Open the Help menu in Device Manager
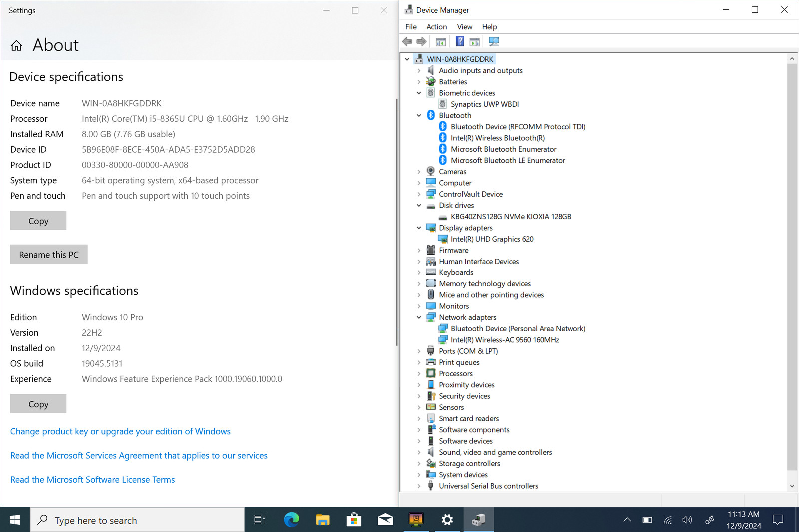Image resolution: width=799 pixels, height=532 pixels. point(490,27)
